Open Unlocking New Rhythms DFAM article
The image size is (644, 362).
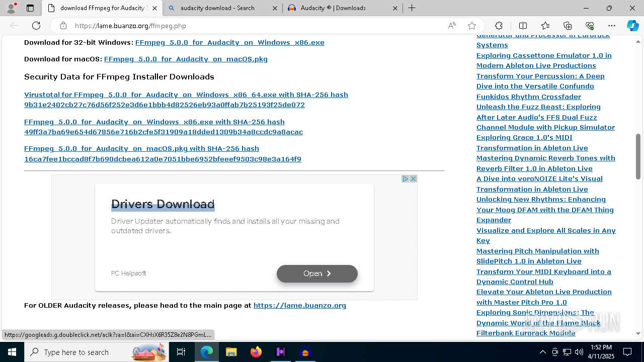coord(545,210)
